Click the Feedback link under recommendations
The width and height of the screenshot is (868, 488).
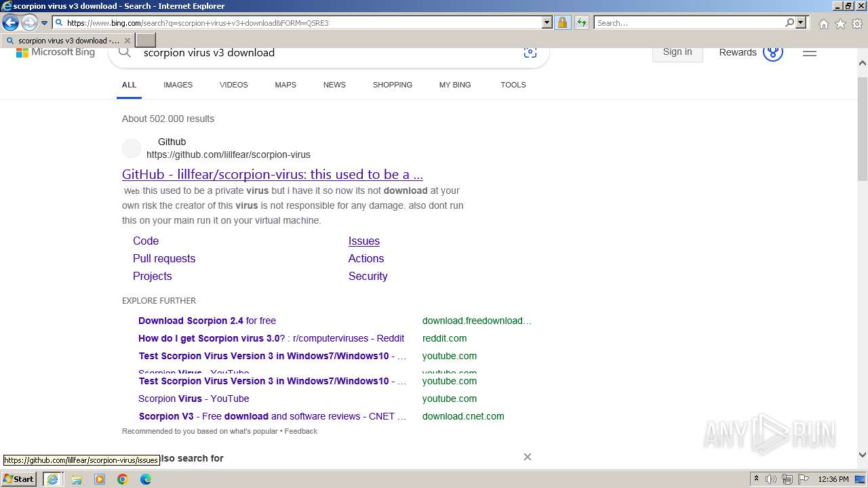[x=301, y=431]
